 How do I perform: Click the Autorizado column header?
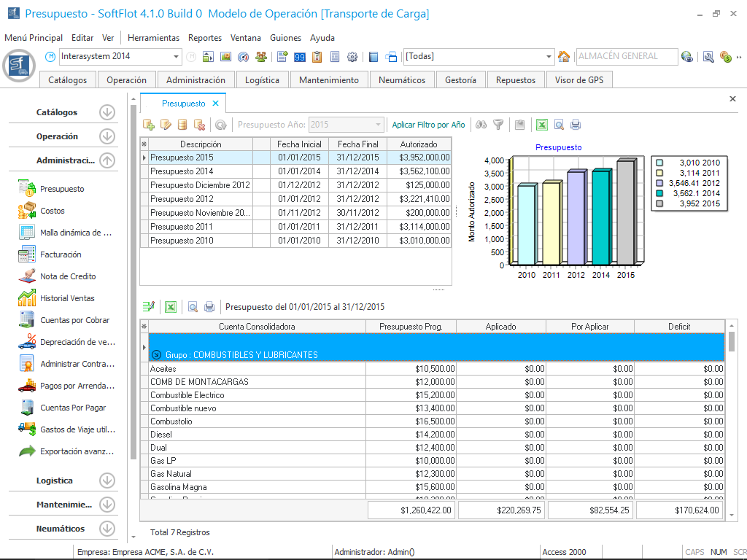[418, 144]
